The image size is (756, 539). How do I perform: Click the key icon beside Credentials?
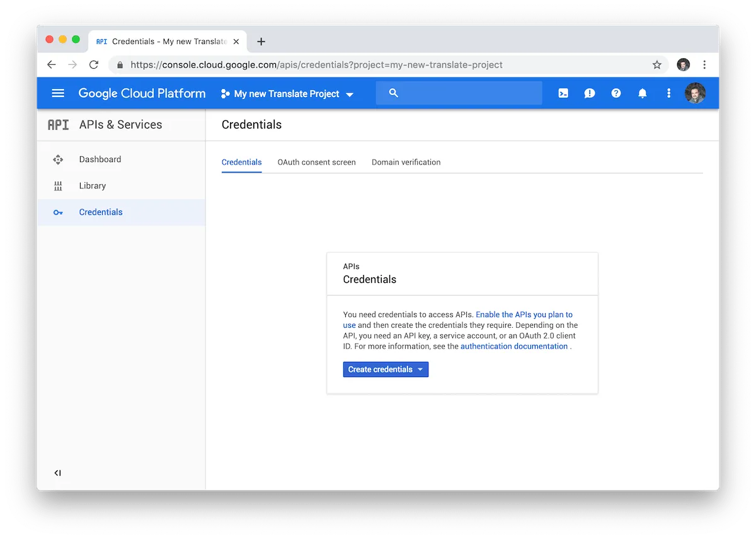click(58, 212)
